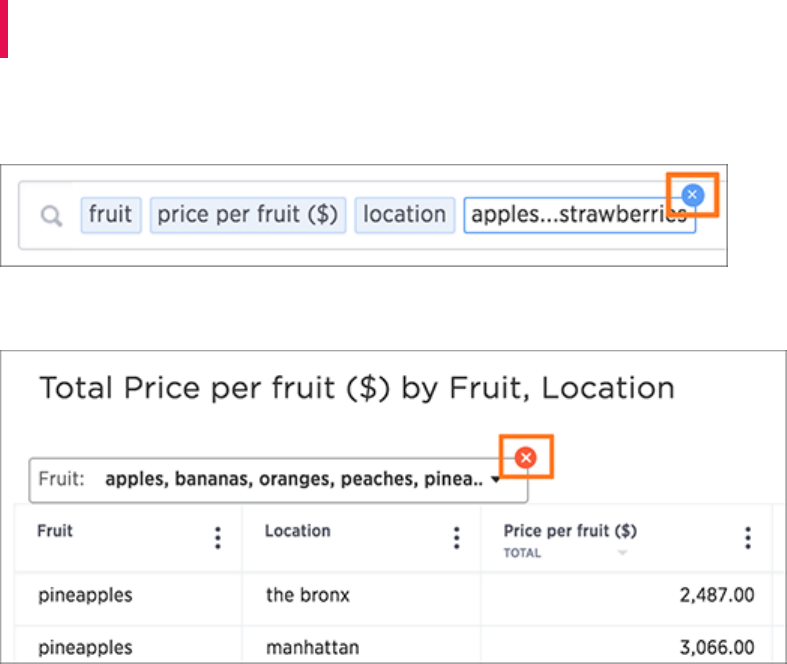Click into the apples...strawberries filter token
787x664 pixels.
[579, 215]
